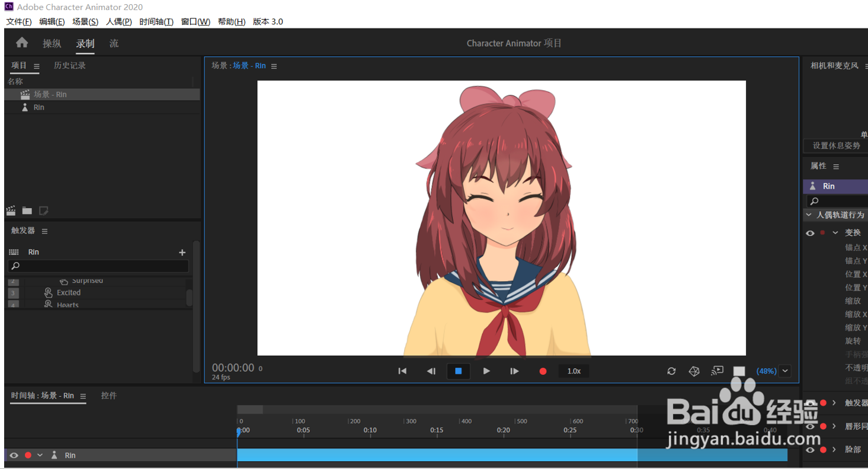Screen dimensions: 868x469
Task: Step forward one frame
Action: pyautogui.click(x=514, y=371)
